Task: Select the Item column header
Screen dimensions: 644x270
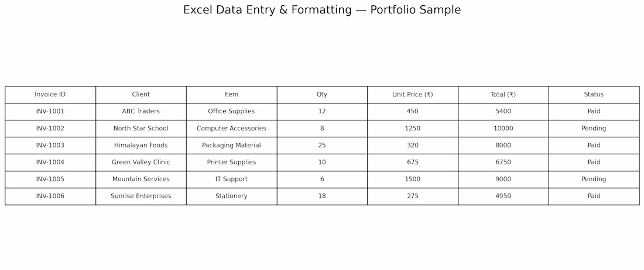Action: tap(231, 95)
